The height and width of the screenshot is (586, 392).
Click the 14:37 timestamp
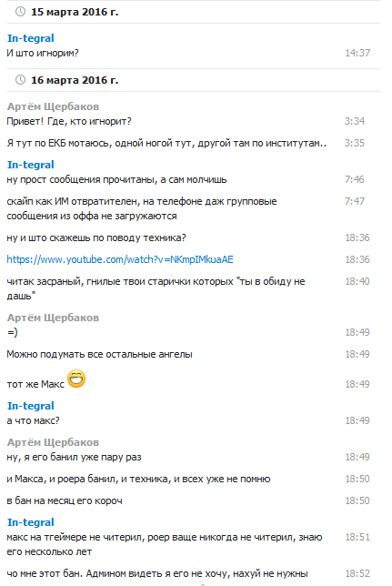click(x=357, y=53)
